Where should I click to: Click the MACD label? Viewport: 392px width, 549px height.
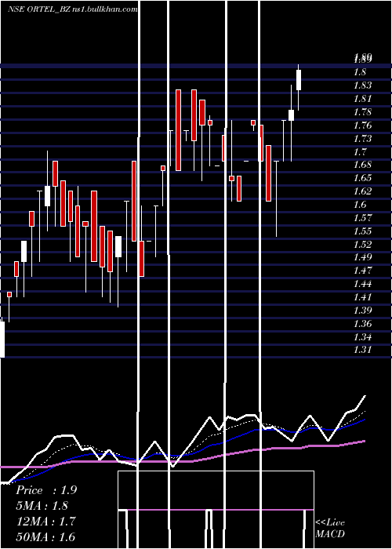330,534
